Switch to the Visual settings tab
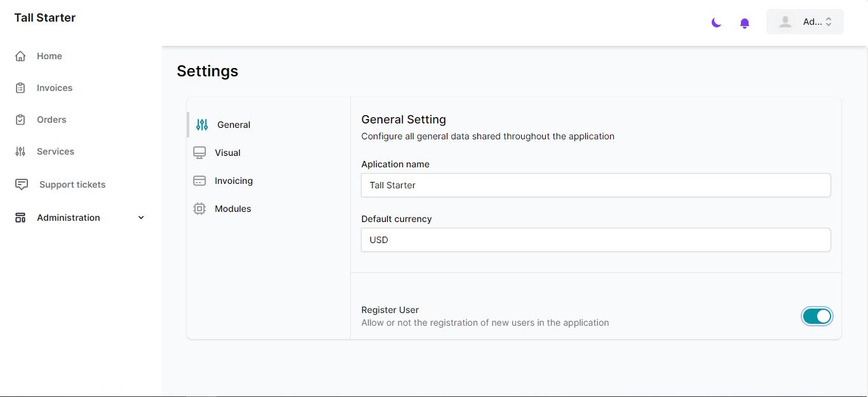The image size is (868, 397). 227,153
